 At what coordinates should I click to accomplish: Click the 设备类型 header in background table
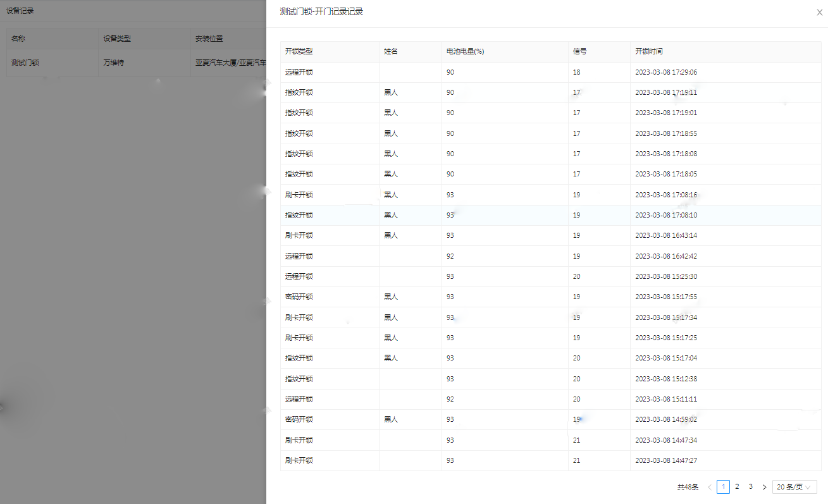117,39
